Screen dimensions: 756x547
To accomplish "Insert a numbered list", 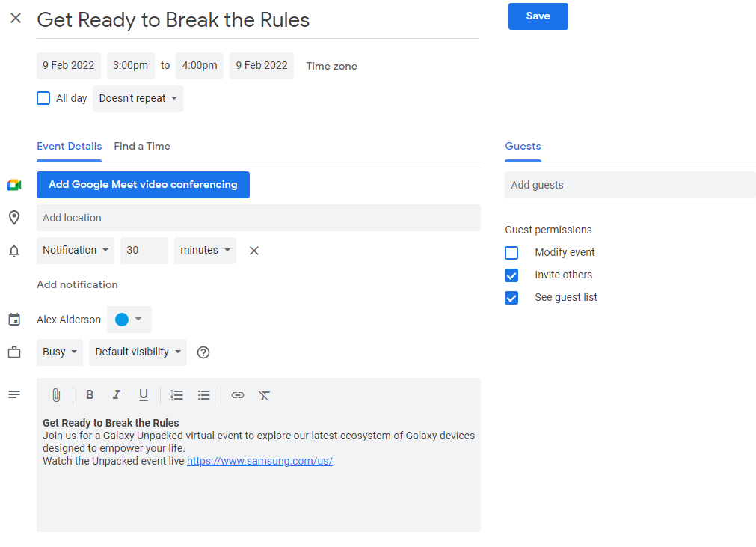I will [x=177, y=396].
